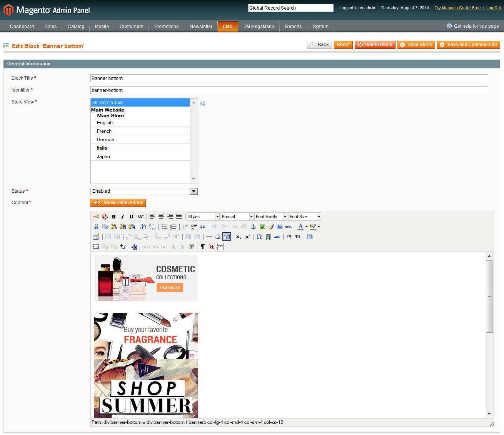
Task: Expand the text color picker arrow
Action: (306, 227)
